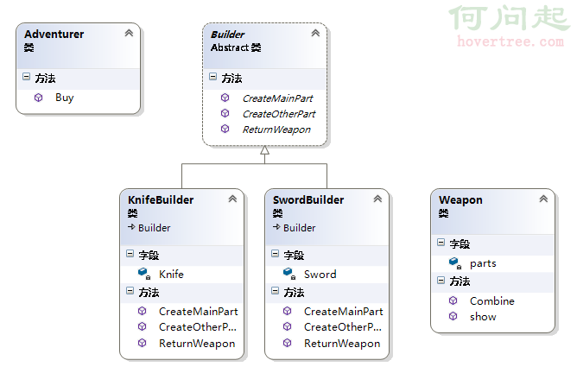Click Builder's ReturnWeapon method icon
This screenshot has width=577, height=392.
click(x=225, y=129)
